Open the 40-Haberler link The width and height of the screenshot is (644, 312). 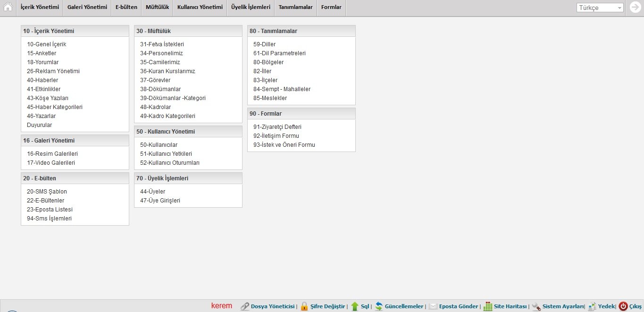[42, 80]
